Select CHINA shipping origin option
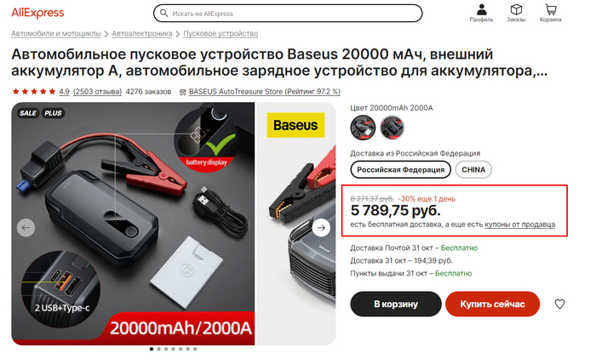 (473, 169)
